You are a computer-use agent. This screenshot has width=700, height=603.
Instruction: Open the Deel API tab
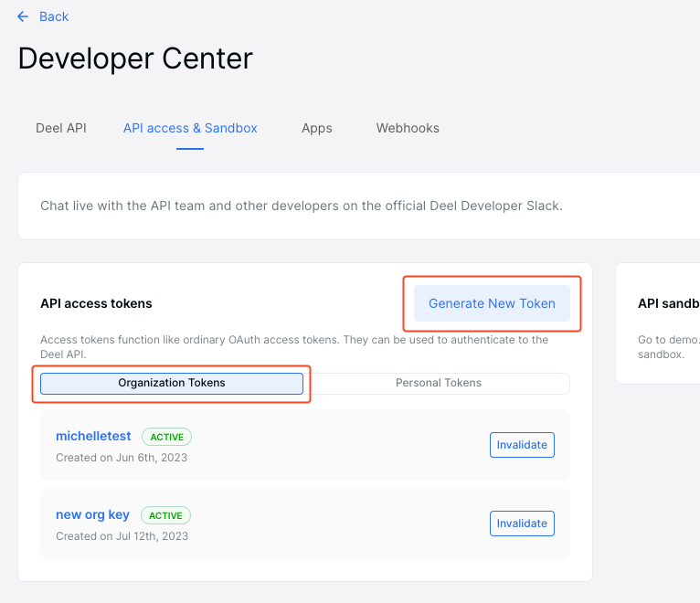click(x=61, y=128)
